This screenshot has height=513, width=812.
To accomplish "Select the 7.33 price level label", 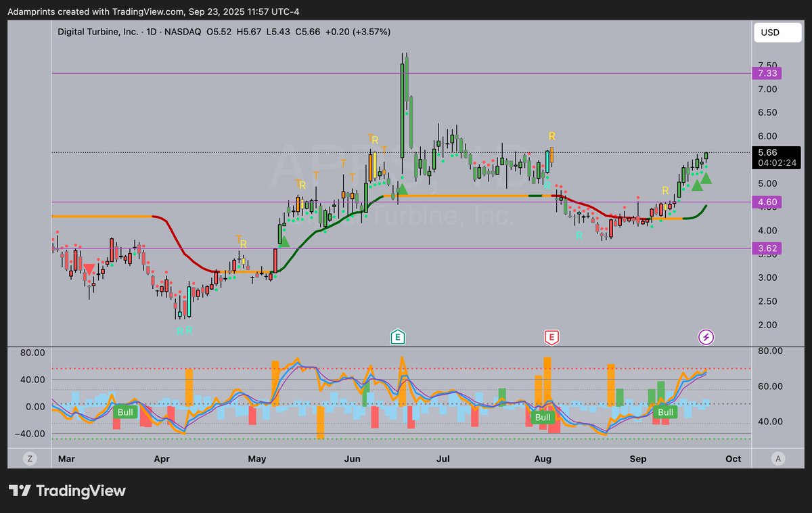I will (x=767, y=73).
